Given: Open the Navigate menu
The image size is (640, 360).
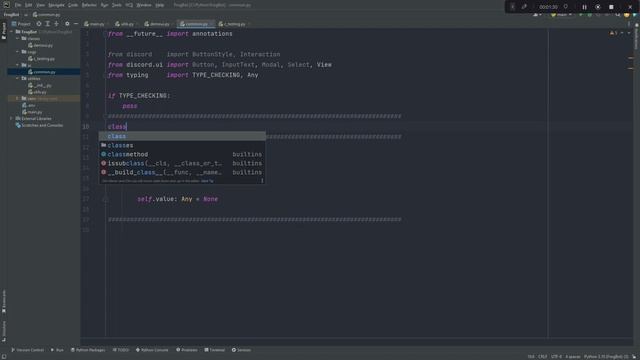Looking at the screenshot, I should tap(56, 5).
